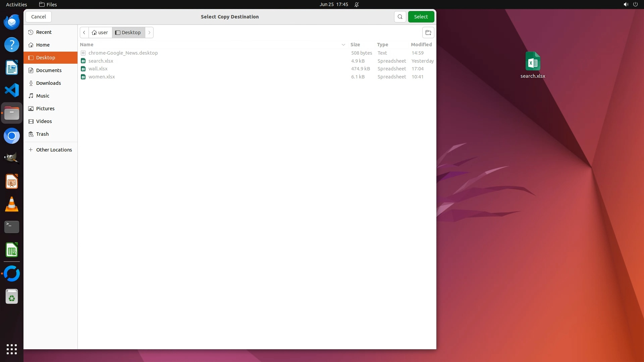Select the Documents sidebar folder

click(x=49, y=70)
